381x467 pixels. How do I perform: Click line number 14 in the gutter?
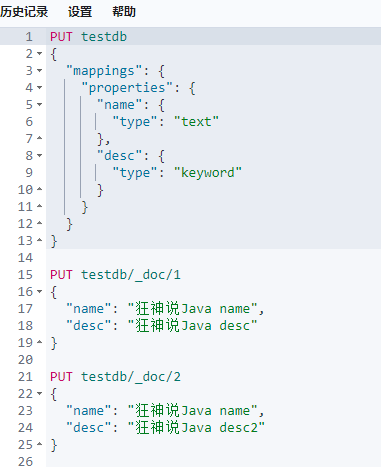(25, 258)
